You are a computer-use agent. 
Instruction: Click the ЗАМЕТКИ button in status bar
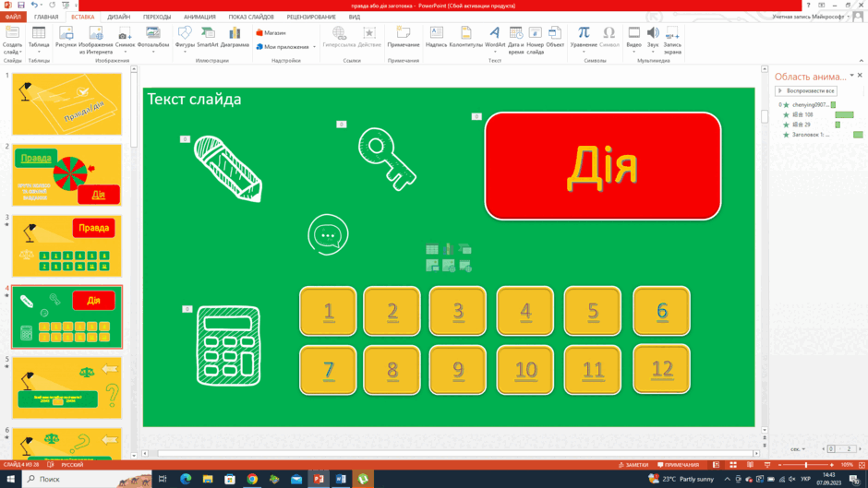click(633, 465)
